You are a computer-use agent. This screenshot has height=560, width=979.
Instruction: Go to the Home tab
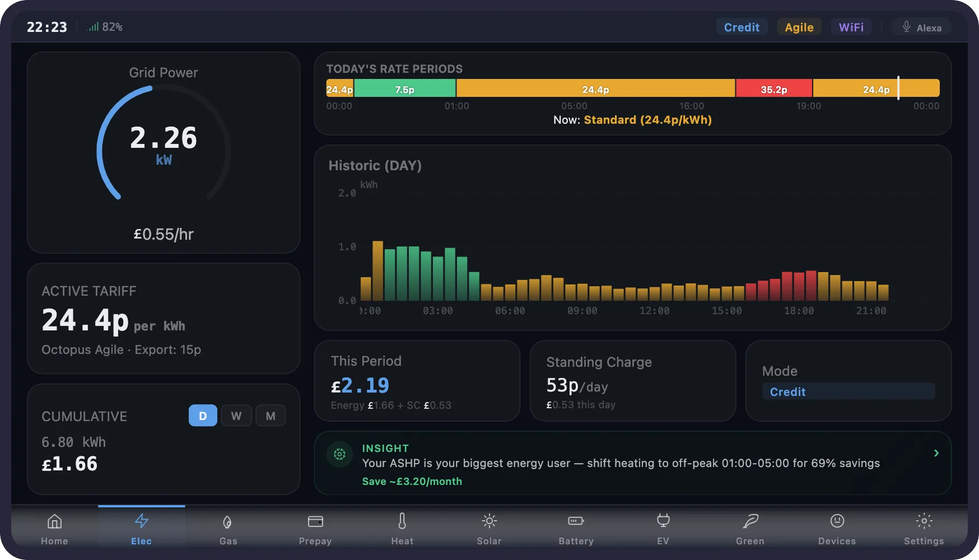point(54,528)
